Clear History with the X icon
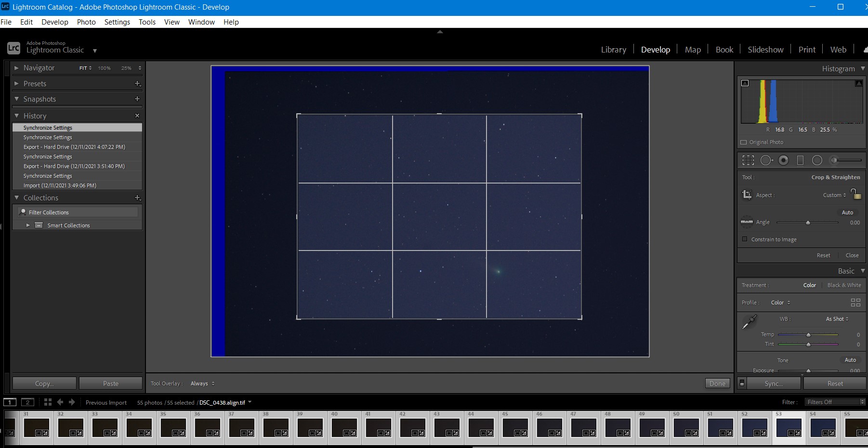 tap(137, 116)
